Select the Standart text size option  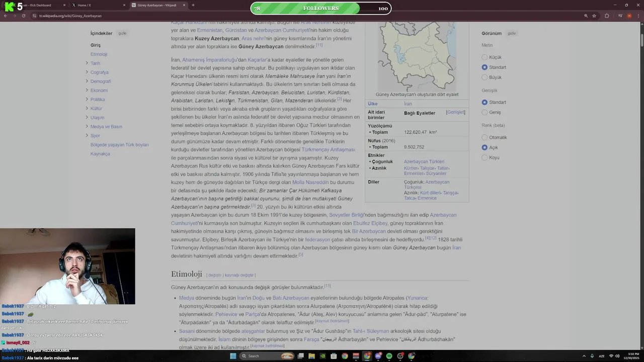click(x=485, y=67)
